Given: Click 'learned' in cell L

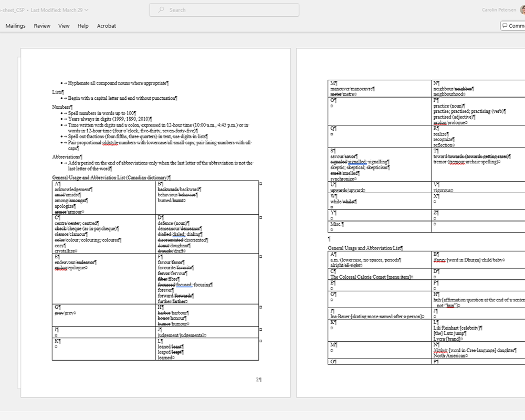Looking at the screenshot, I should pos(165,358).
